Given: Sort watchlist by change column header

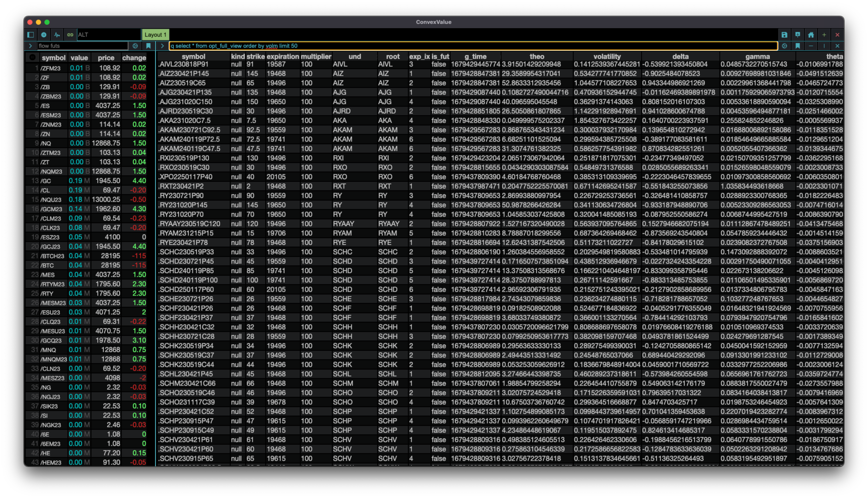Looking at the screenshot, I should 134,58.
